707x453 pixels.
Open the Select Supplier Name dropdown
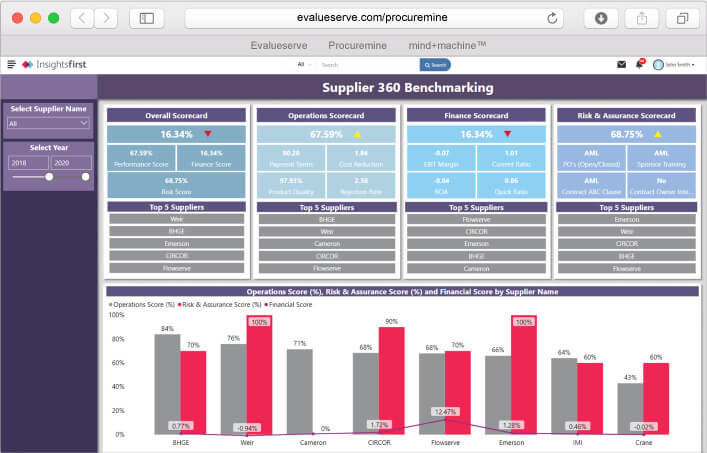click(x=48, y=123)
